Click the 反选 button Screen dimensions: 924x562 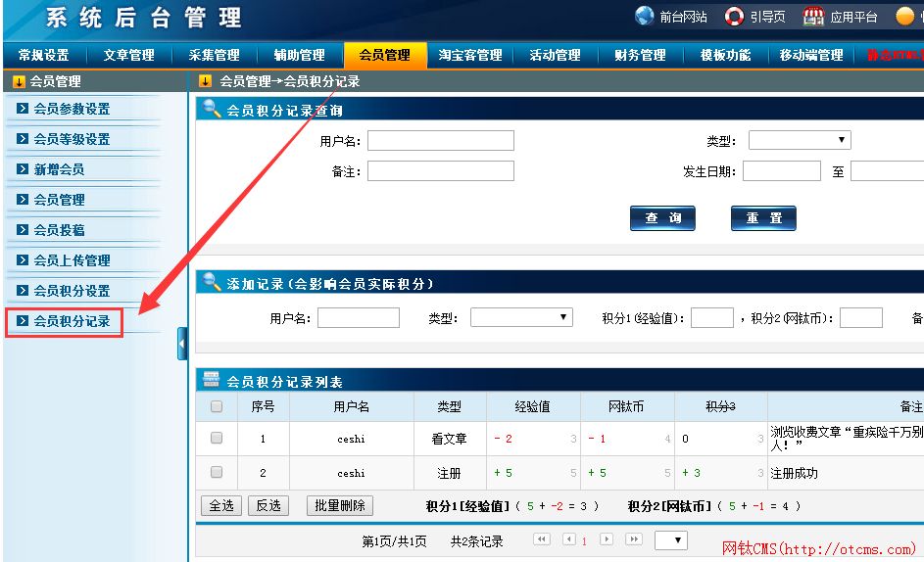[268, 505]
